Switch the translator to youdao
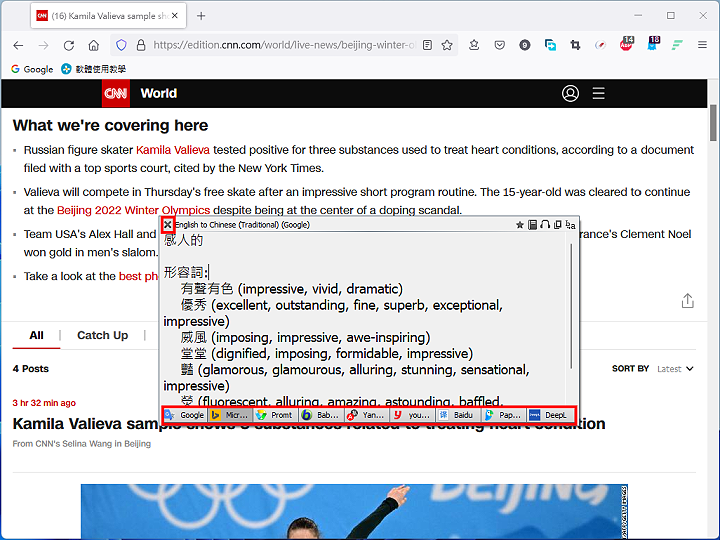This screenshot has height=540, width=720. (412, 415)
